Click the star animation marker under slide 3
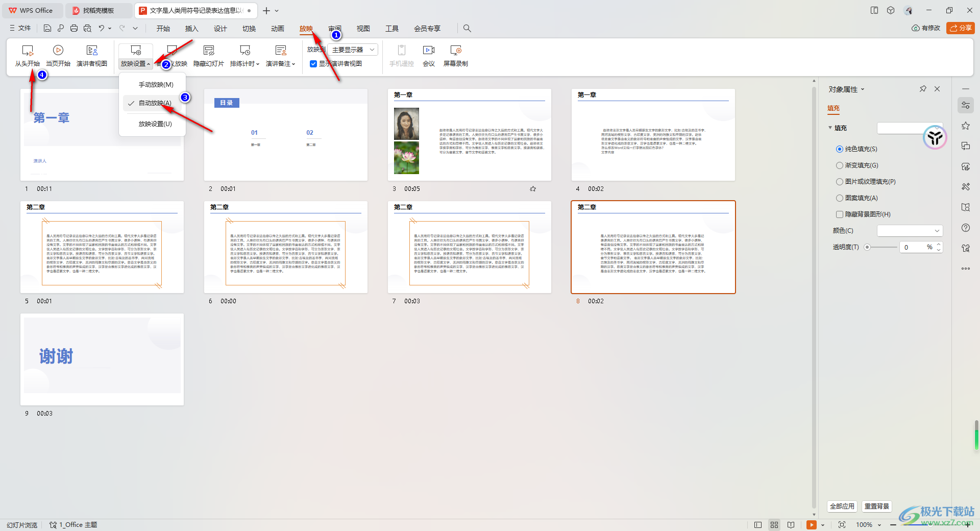The width and height of the screenshot is (980, 531). [533, 189]
